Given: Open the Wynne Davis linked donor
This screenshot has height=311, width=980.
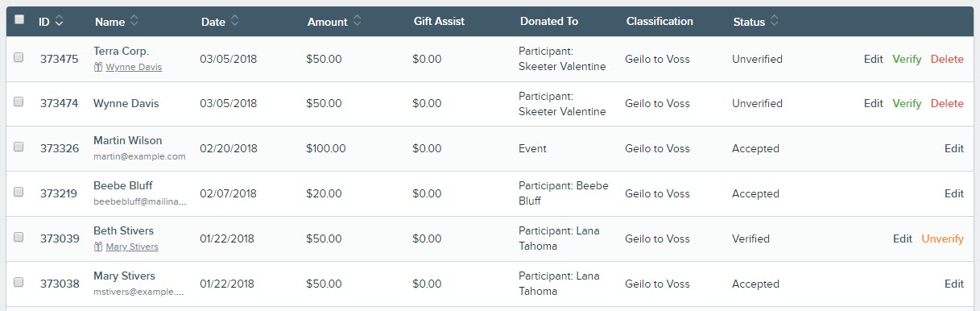Looking at the screenshot, I should 134,67.
